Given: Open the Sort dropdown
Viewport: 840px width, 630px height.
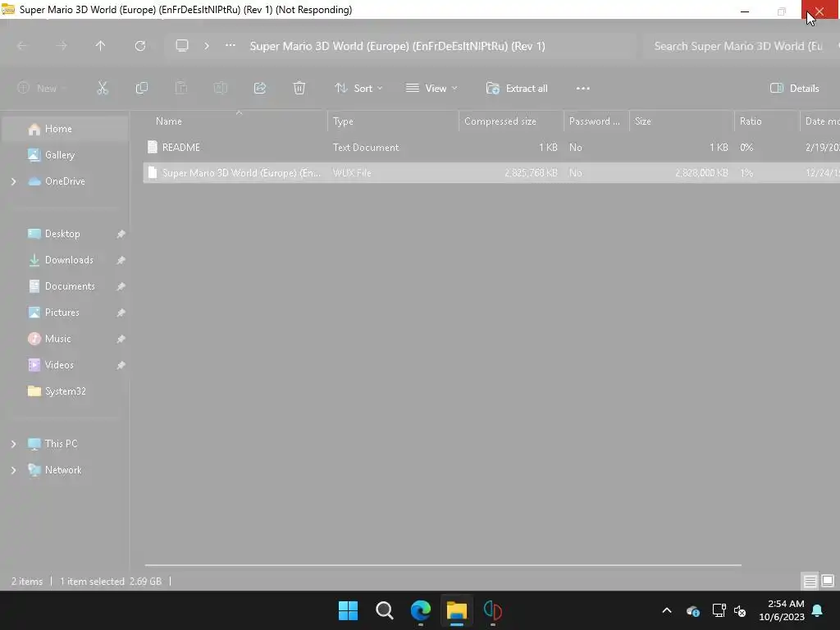Looking at the screenshot, I should click(358, 89).
